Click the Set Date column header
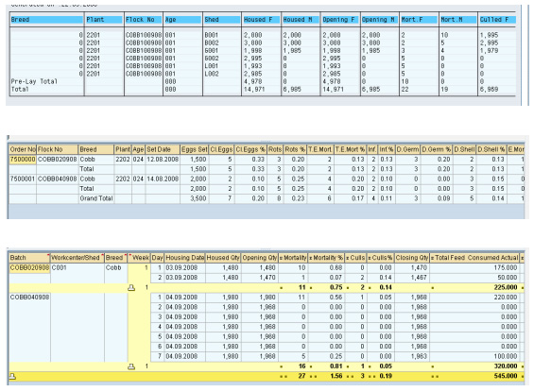 pos(163,149)
